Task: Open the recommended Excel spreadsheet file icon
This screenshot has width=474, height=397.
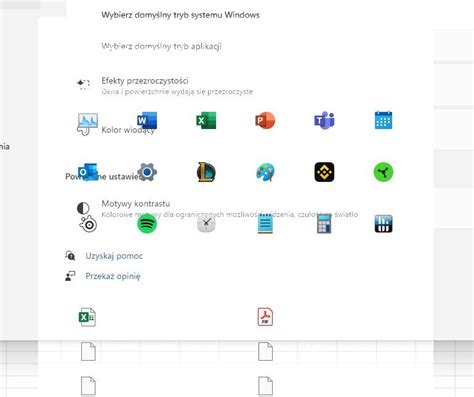Action: [x=87, y=317]
